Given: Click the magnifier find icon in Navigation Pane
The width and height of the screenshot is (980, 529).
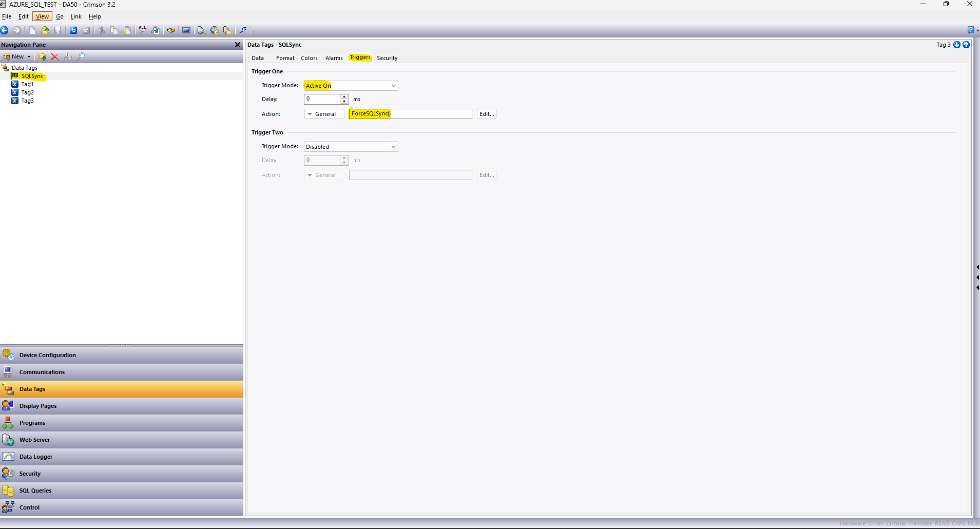Looking at the screenshot, I should point(81,57).
